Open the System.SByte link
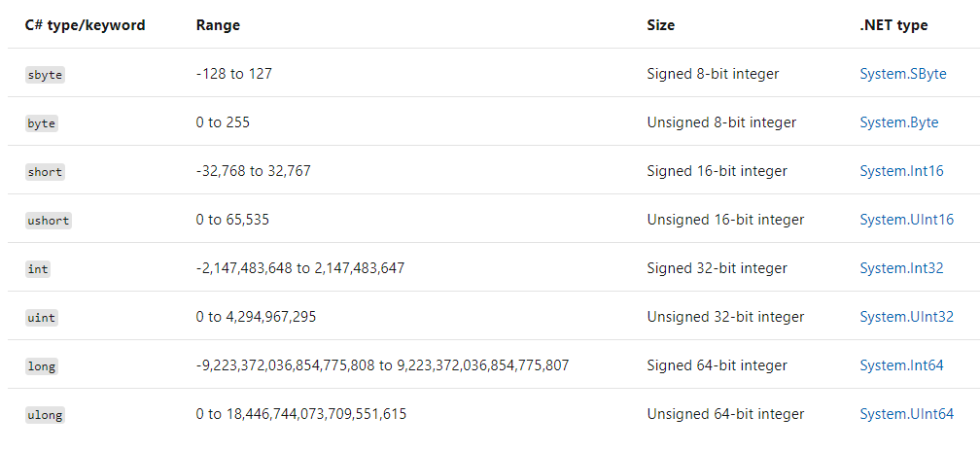This screenshot has height=451, width=980. [x=902, y=74]
